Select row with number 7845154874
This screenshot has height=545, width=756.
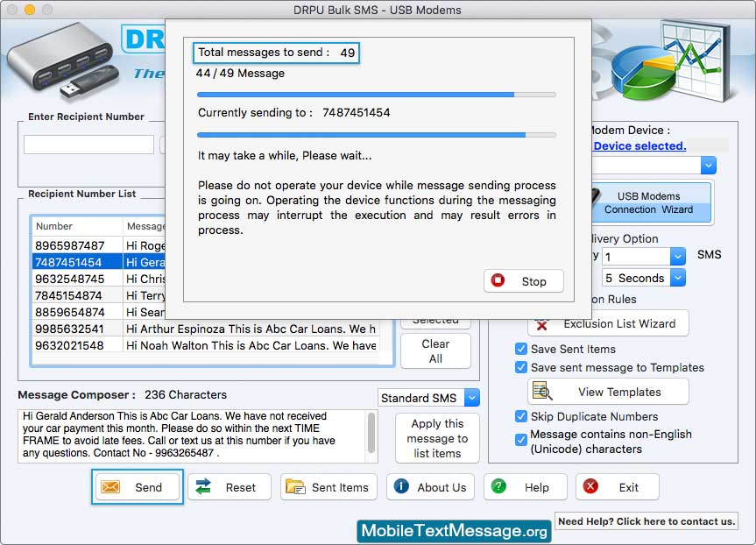tap(99, 295)
